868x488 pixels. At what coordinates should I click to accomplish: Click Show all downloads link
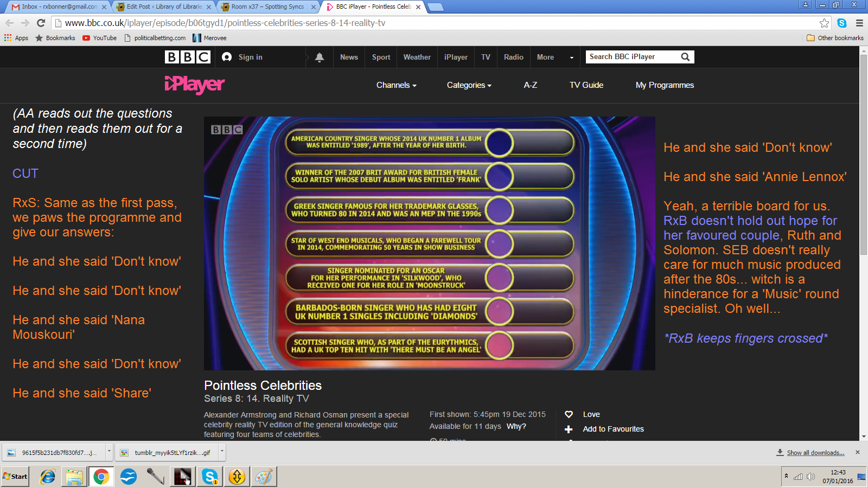click(815, 453)
